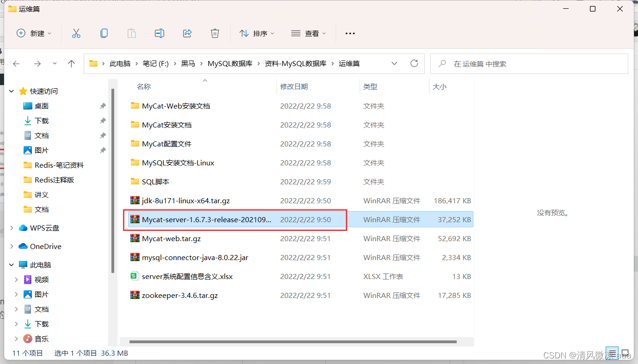
Task: Expand the 视频 tree node
Action: pos(17,279)
